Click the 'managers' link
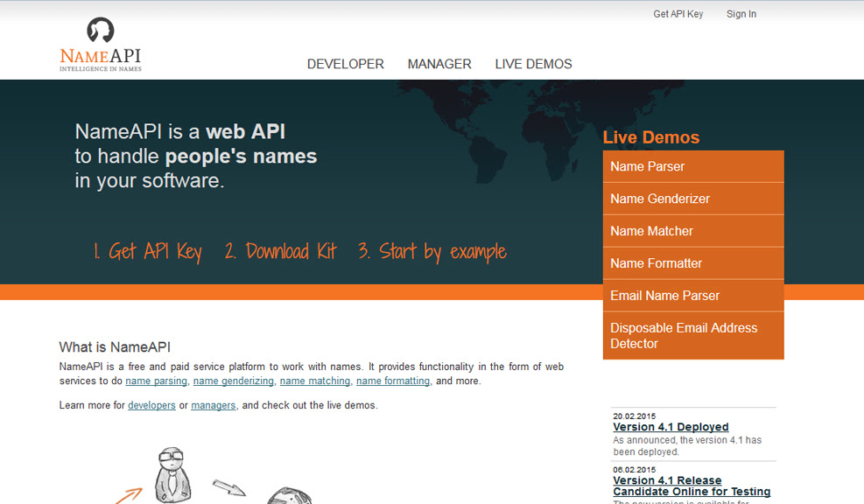This screenshot has height=504, width=864. click(x=214, y=405)
